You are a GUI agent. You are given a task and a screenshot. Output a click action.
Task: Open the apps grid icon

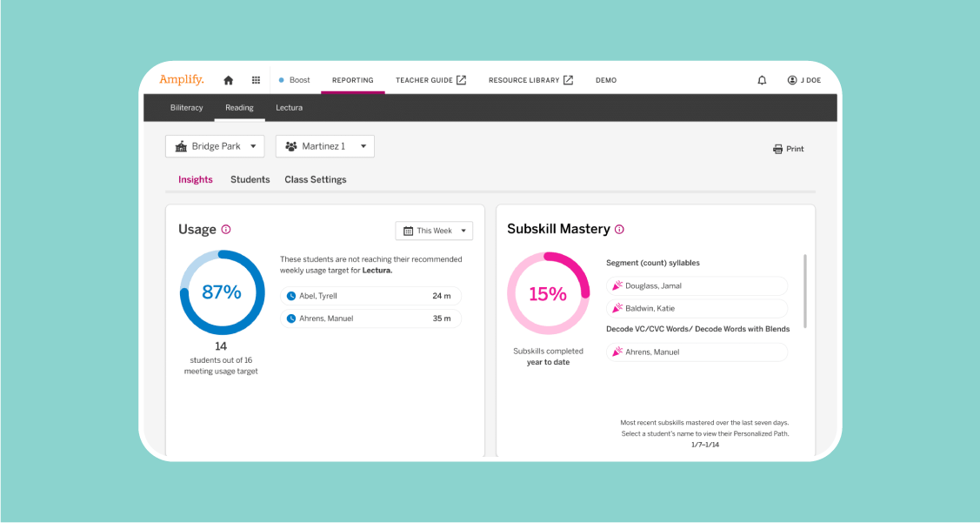(x=256, y=80)
